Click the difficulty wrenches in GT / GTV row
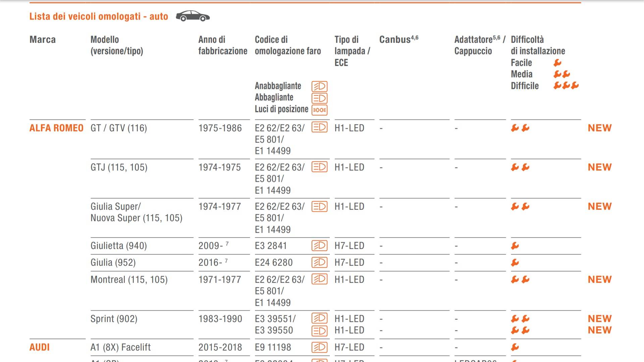This screenshot has width=644, height=362. 520,128
